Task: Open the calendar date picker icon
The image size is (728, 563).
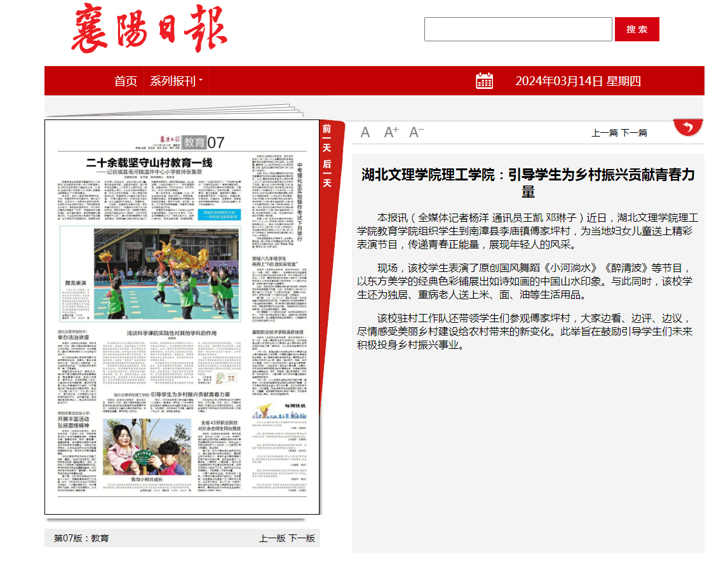Action: click(x=484, y=81)
